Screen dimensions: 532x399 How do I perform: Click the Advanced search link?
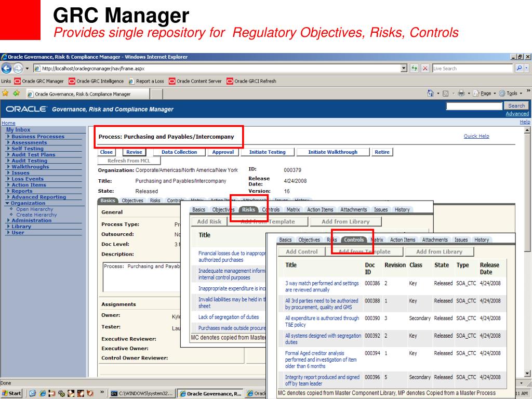(517, 114)
